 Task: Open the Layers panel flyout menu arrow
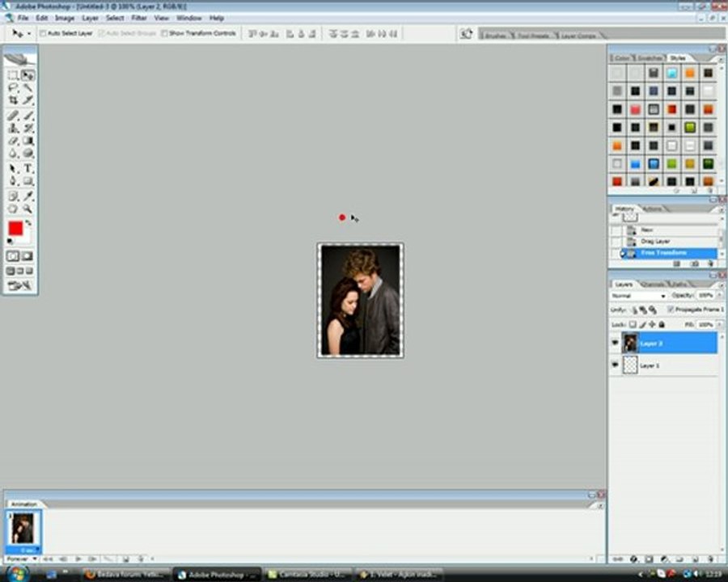coord(721,285)
